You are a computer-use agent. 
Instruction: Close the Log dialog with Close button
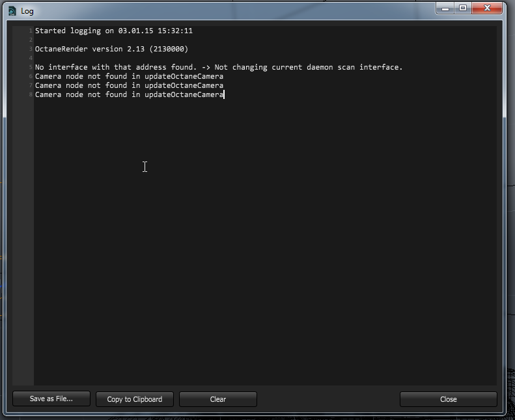click(449, 399)
